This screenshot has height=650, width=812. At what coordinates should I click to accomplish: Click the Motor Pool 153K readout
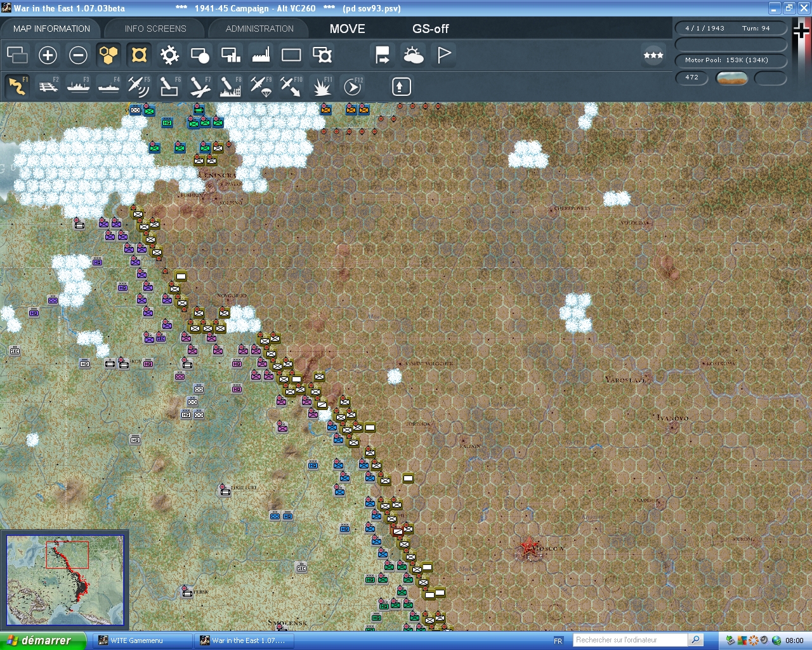click(731, 60)
